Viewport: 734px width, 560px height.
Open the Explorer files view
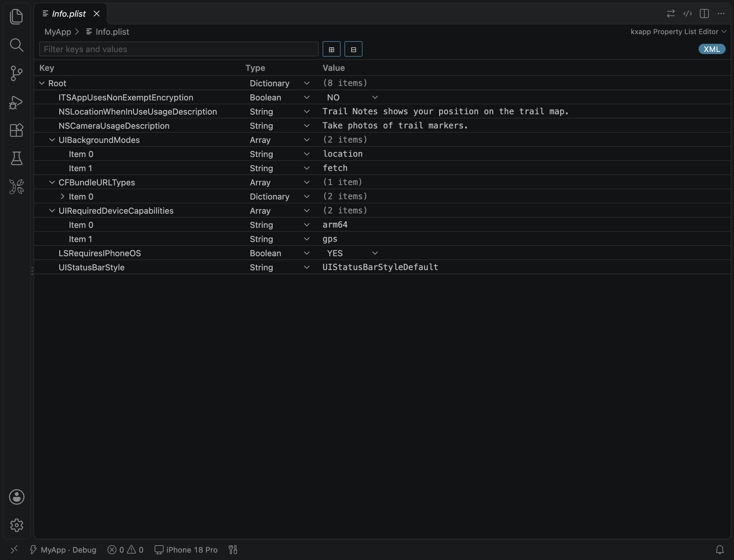tap(16, 16)
